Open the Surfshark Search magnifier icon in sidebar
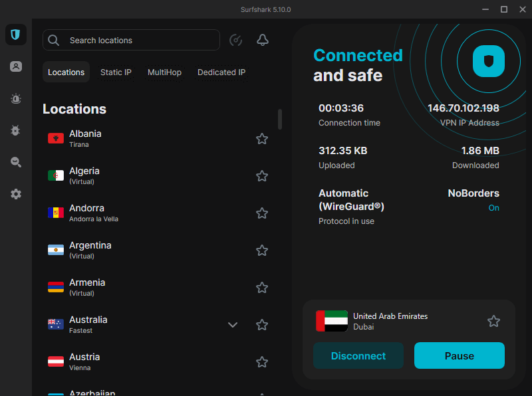This screenshot has width=532, height=396. (15, 162)
